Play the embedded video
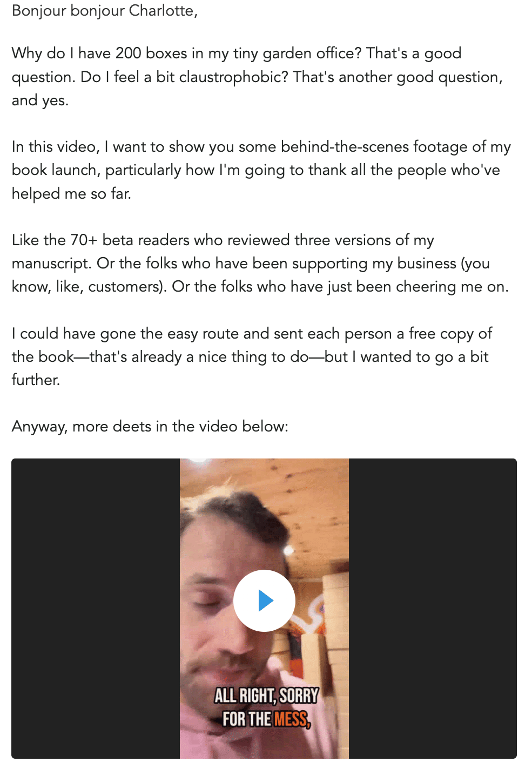 (x=264, y=601)
